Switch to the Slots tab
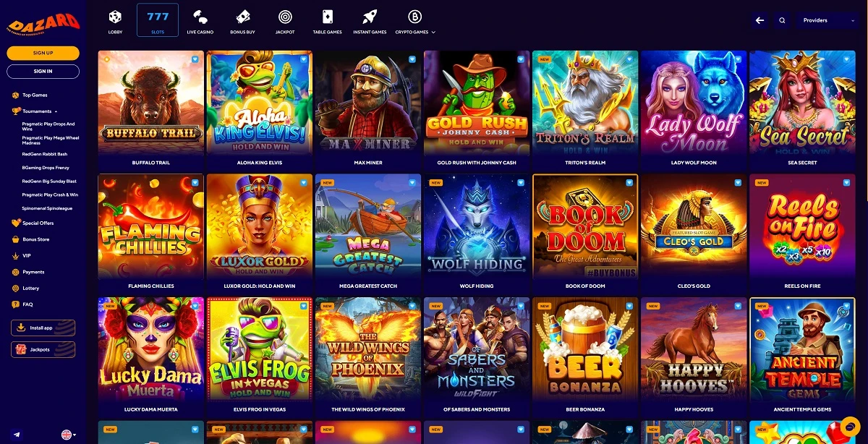Screen dimensions: 868x444 point(158,21)
